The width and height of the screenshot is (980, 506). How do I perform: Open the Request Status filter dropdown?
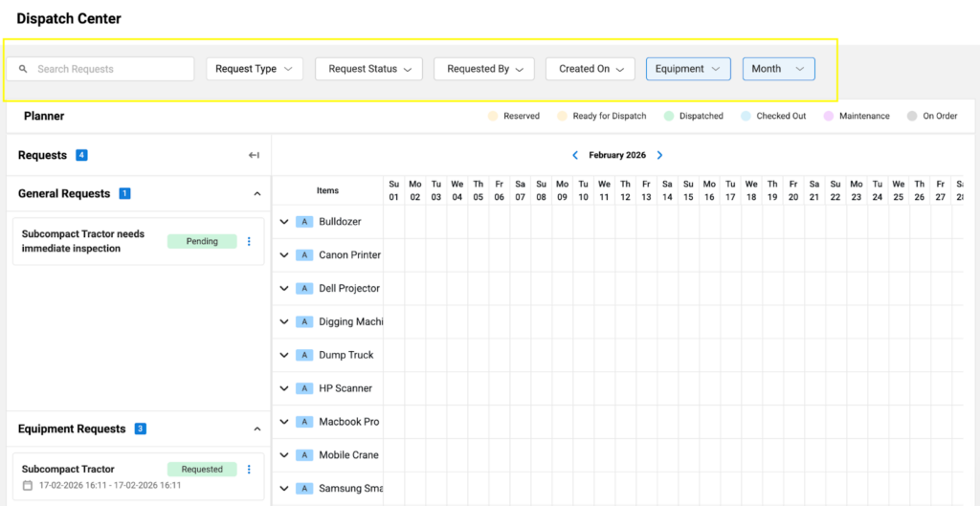pos(368,69)
